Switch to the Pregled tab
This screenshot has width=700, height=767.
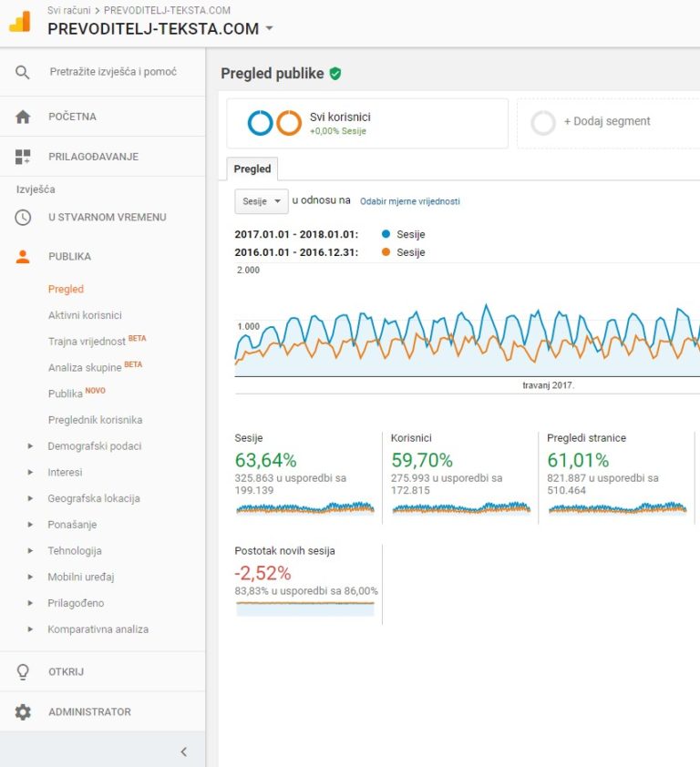click(252, 169)
